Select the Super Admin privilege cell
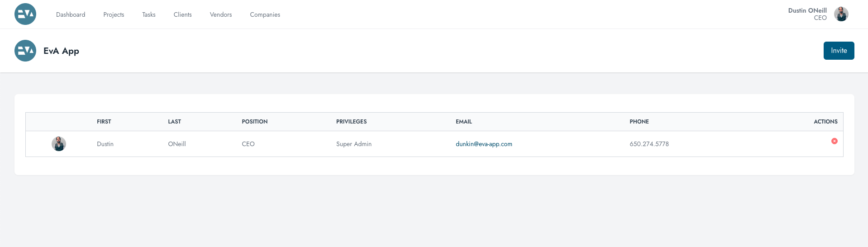868x247 pixels. [353, 144]
